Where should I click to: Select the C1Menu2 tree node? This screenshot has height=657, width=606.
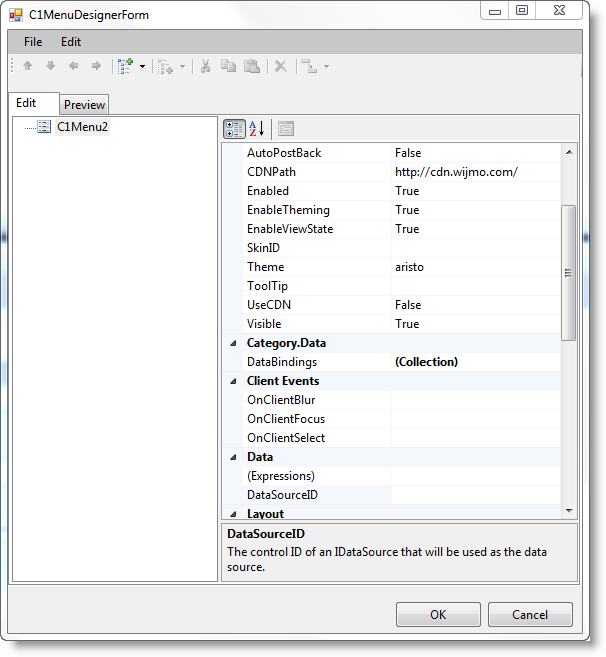point(83,127)
